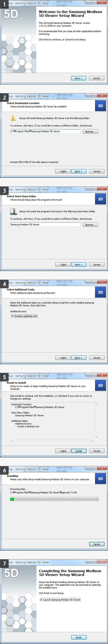
Task: Toggle Launch Samsung Medison 5D Viewer checkbox
Action: (41, 600)
